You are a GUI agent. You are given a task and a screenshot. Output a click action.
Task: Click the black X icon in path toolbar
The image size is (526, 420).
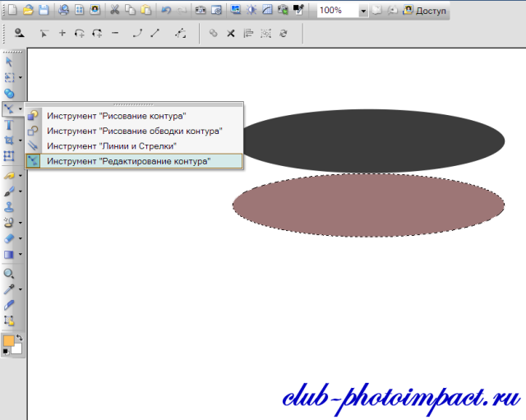[x=231, y=33]
